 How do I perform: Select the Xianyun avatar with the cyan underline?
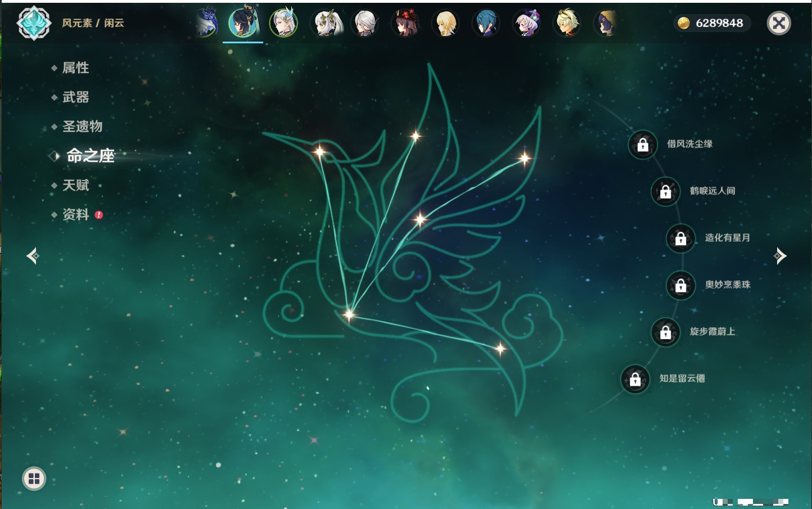pos(243,22)
